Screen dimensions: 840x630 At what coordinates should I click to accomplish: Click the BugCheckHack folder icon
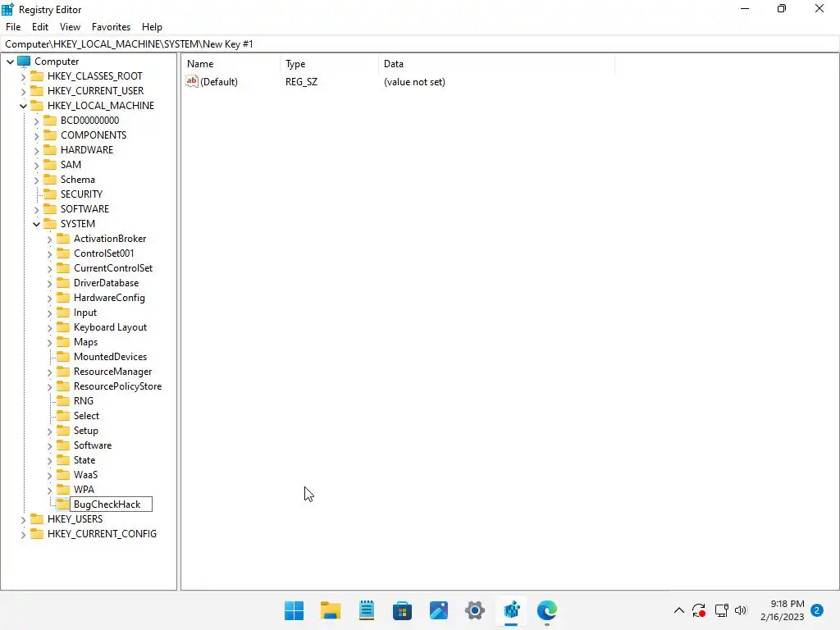tap(63, 504)
